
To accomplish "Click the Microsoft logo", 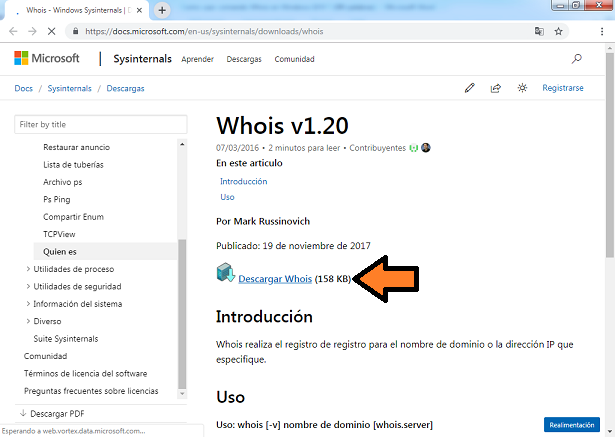I will [47, 58].
